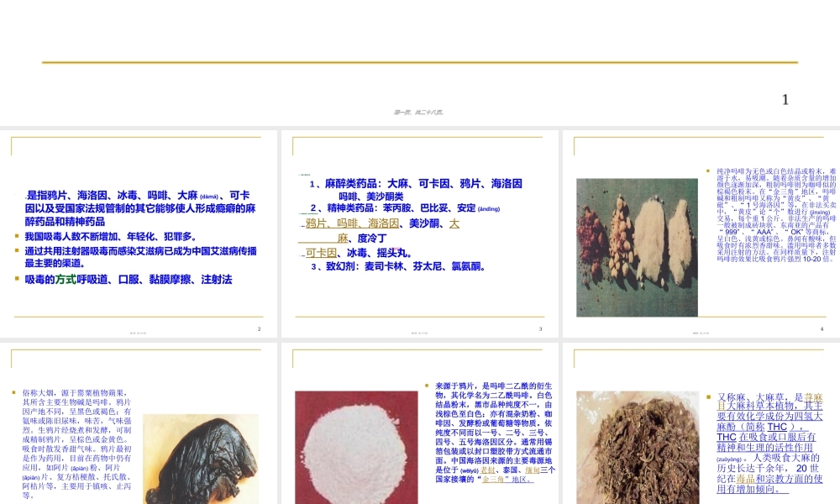Image resolution: width=840 pixels, height=504 pixels.
Task: Select the page number 1 on the title slide
Action: tap(785, 101)
